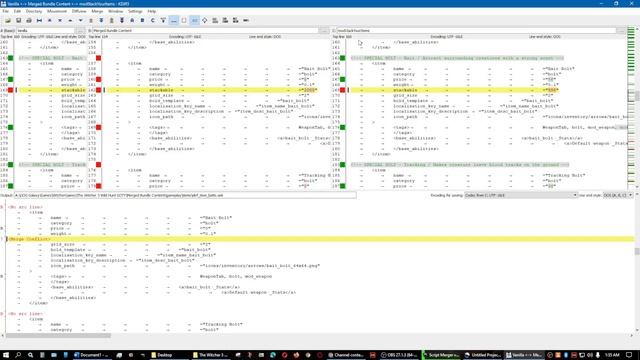Viewport: 640px width, 360px height.
Task: Switch to OBS taskbar window
Action: click(398, 355)
